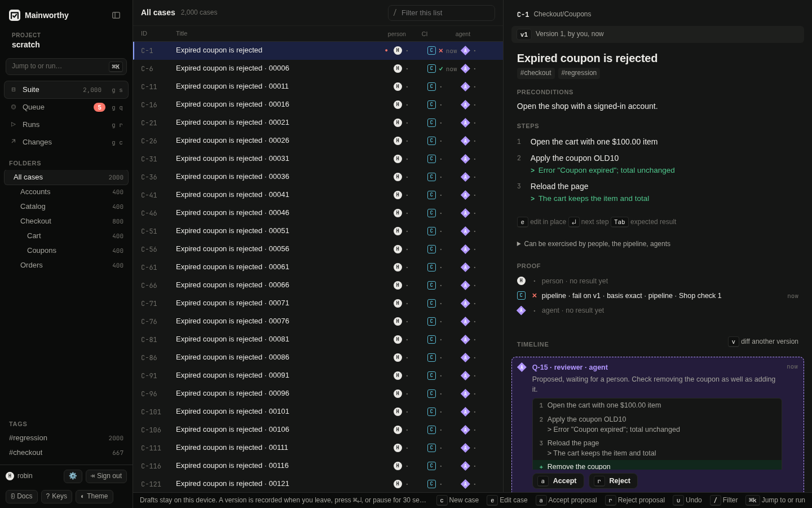The image size is (812, 508).
Task: Click the CI fail icon in the Proof section
Action: click(x=535, y=295)
